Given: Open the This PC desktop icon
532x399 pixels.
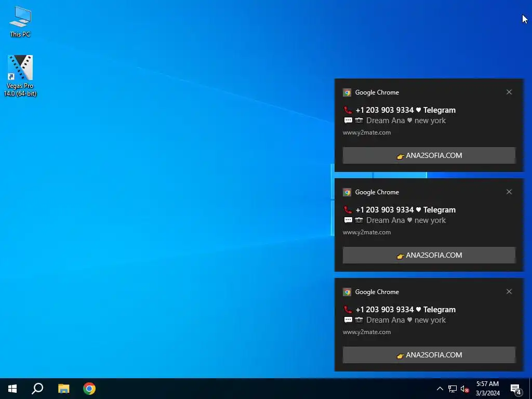Looking at the screenshot, I should (20, 21).
